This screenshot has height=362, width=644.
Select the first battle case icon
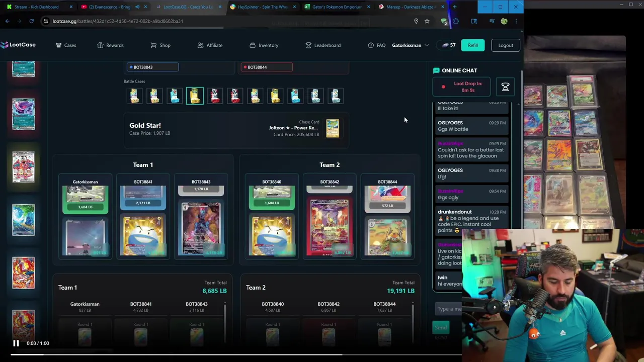[134, 96]
